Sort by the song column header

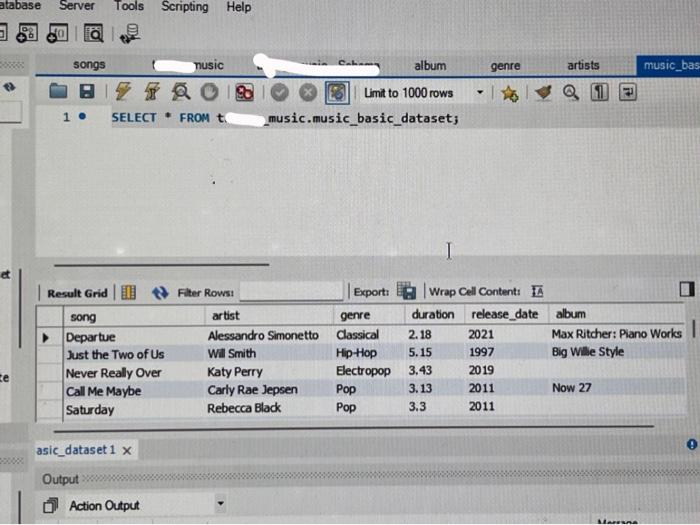point(134,317)
